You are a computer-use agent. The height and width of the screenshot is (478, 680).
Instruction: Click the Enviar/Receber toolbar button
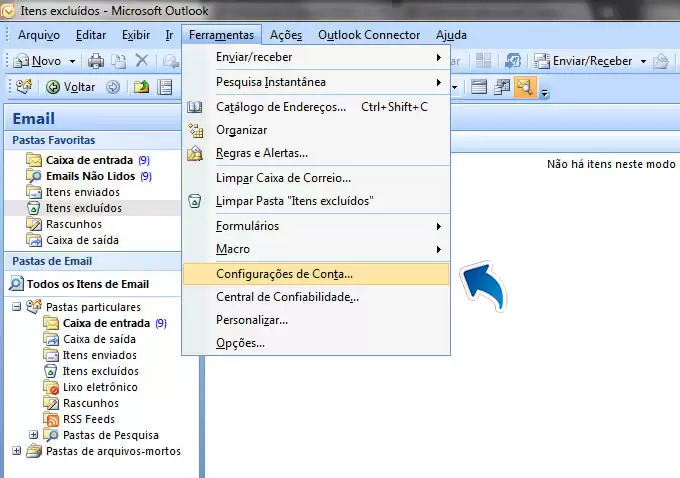[582, 61]
